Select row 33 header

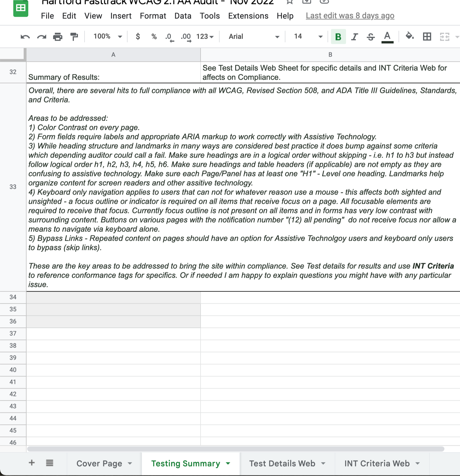[x=13, y=187]
